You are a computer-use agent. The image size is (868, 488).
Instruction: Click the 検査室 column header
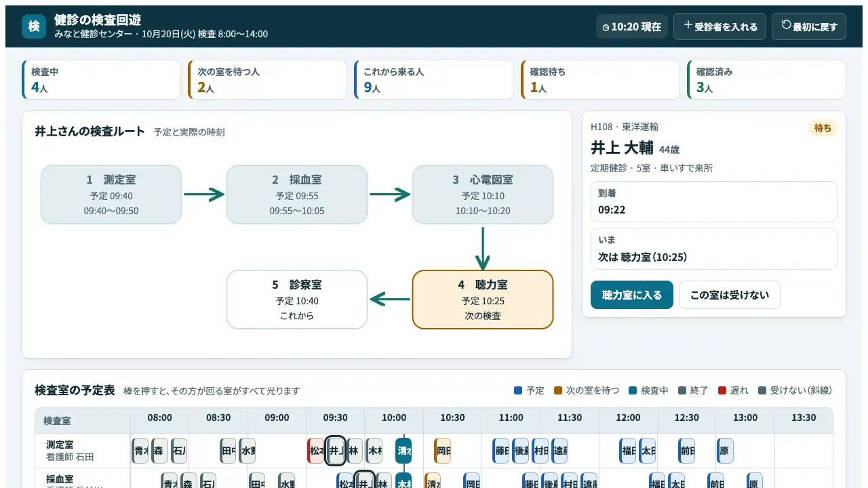click(83, 420)
